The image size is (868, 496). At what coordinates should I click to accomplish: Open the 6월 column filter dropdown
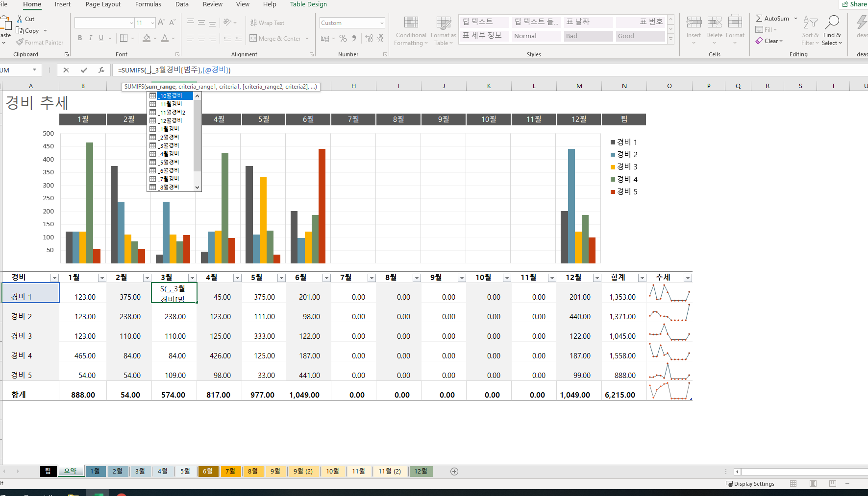coord(326,278)
